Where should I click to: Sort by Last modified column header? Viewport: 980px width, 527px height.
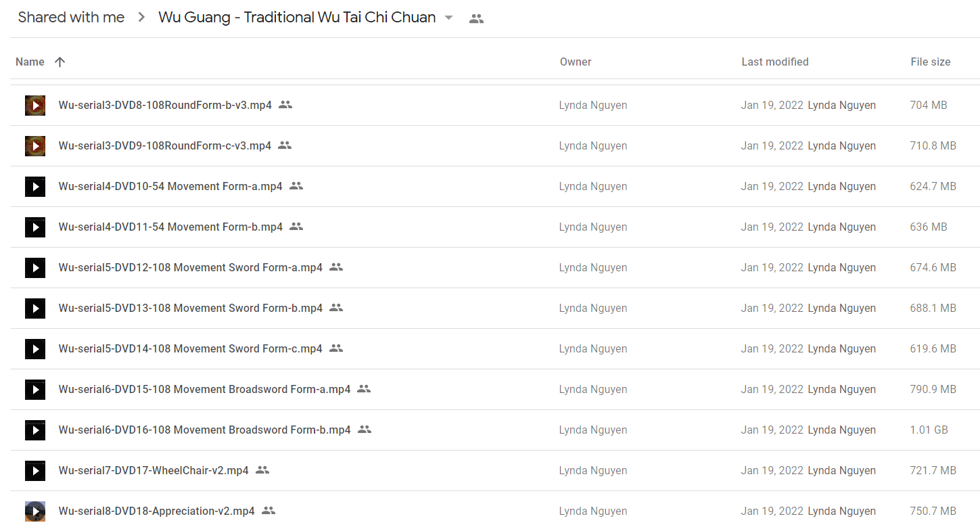[x=775, y=62]
